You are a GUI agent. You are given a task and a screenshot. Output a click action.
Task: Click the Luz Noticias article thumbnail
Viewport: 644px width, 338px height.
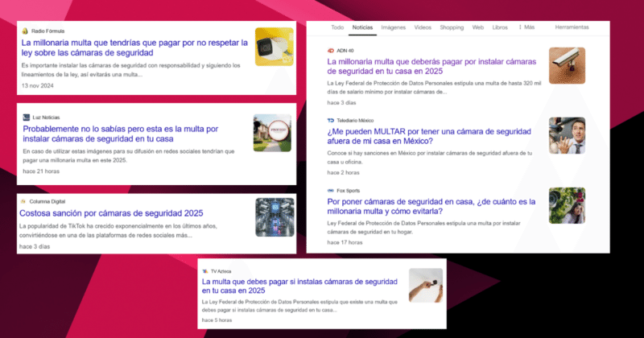(272, 133)
